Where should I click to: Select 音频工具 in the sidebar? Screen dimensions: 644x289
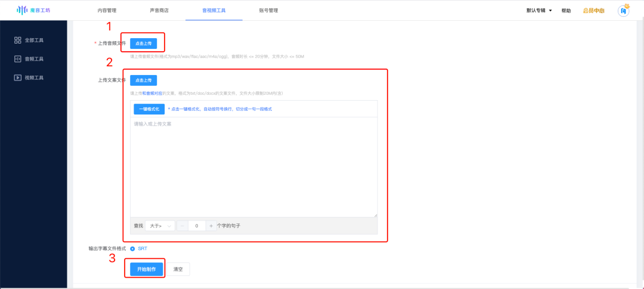[33, 59]
